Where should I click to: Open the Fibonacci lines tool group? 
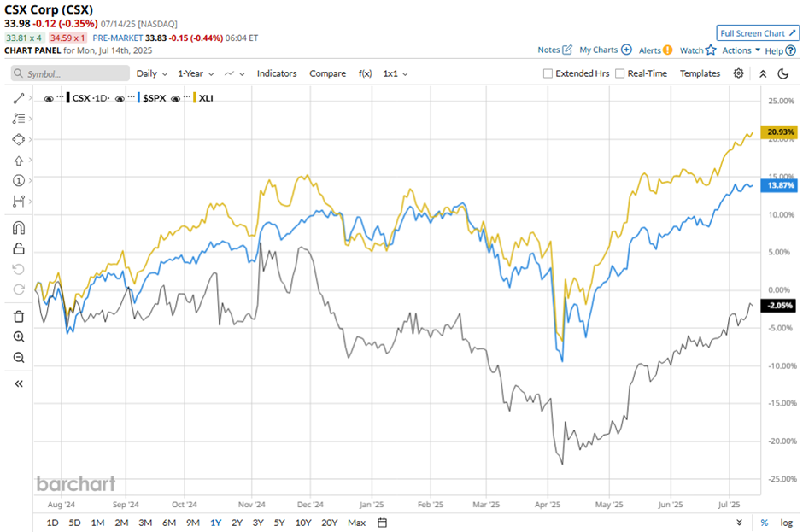[x=19, y=119]
